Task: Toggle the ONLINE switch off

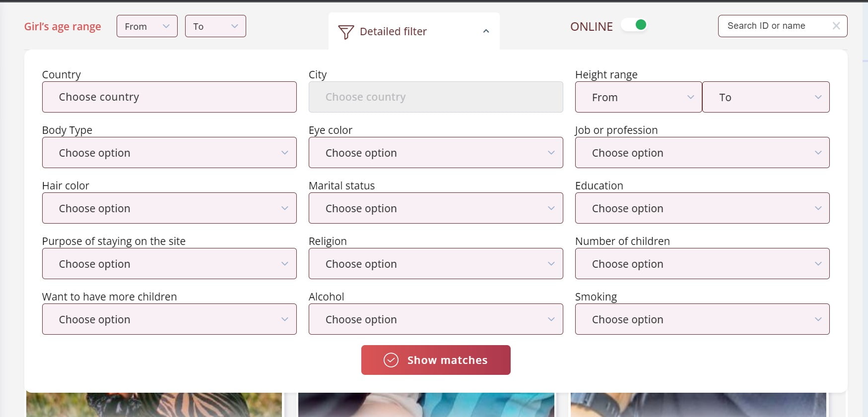Action: pyautogui.click(x=635, y=25)
